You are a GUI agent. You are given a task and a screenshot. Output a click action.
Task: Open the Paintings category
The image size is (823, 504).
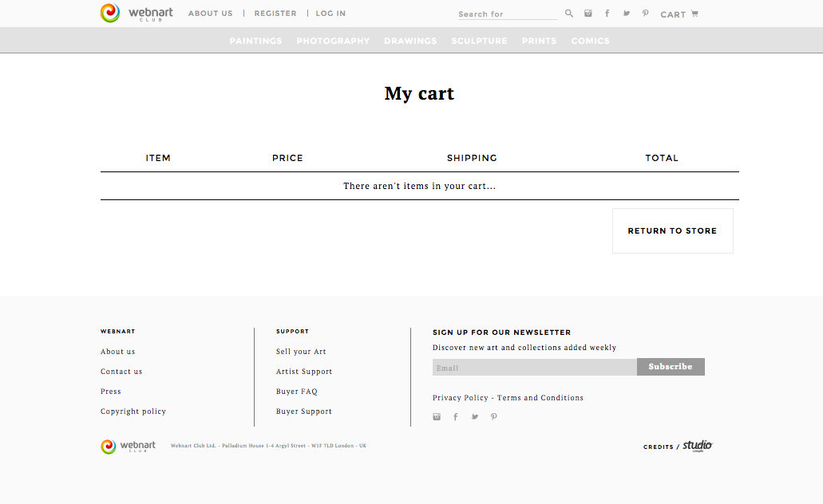255,41
